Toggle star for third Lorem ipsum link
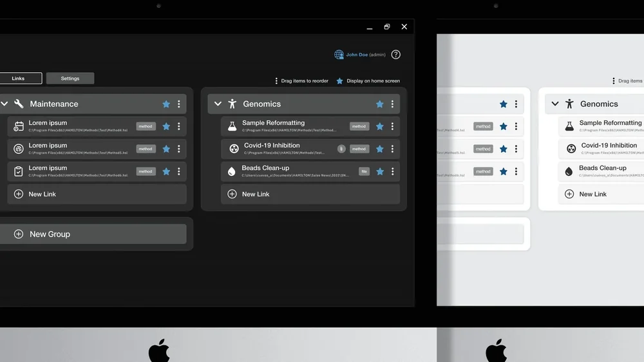The height and width of the screenshot is (362, 644). tap(166, 171)
